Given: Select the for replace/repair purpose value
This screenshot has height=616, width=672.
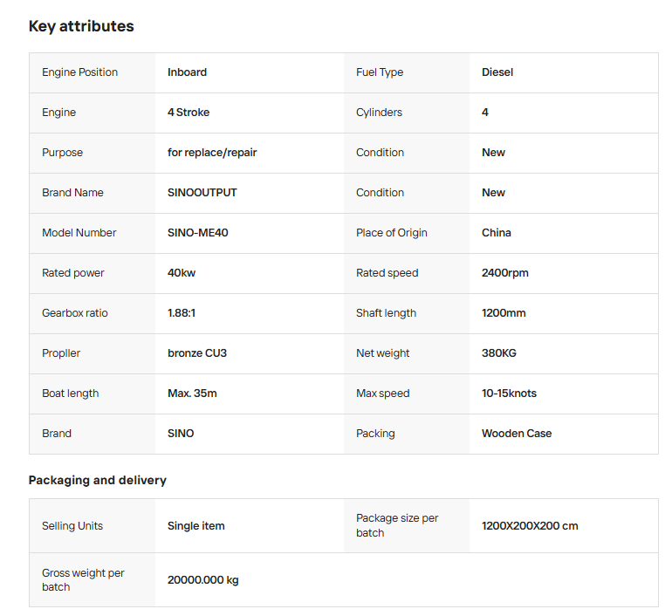Looking at the screenshot, I should point(212,153).
